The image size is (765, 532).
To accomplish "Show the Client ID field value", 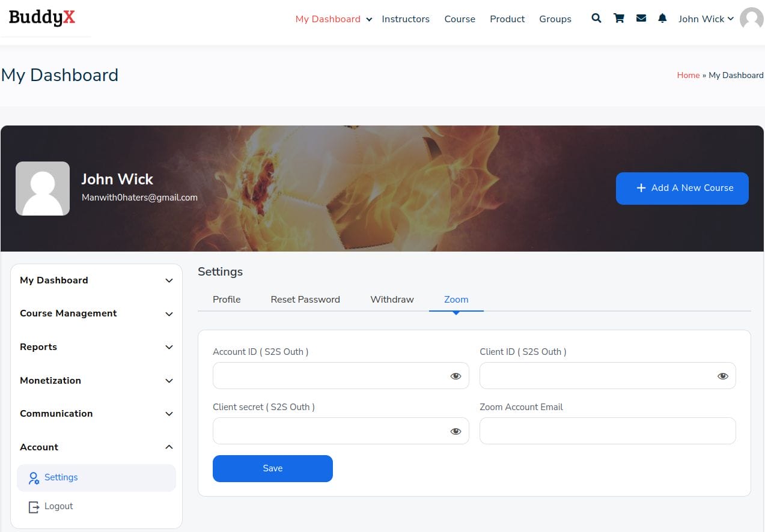I will (722, 376).
